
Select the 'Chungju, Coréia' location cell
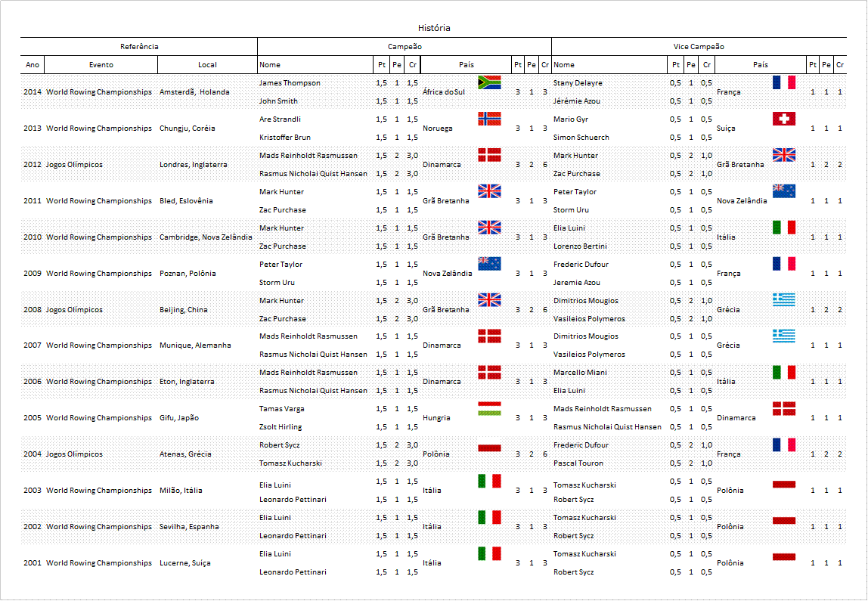187,129
